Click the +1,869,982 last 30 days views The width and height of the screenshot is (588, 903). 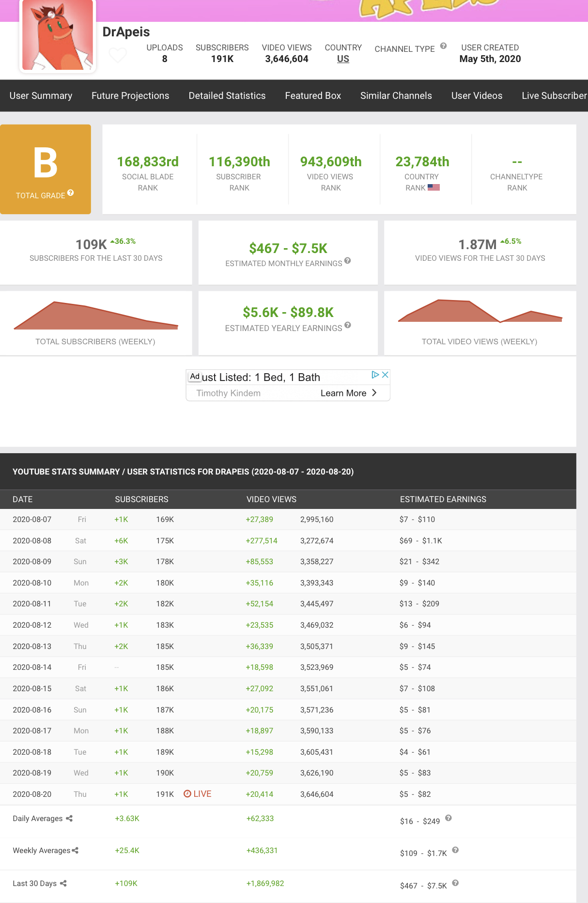point(265,883)
